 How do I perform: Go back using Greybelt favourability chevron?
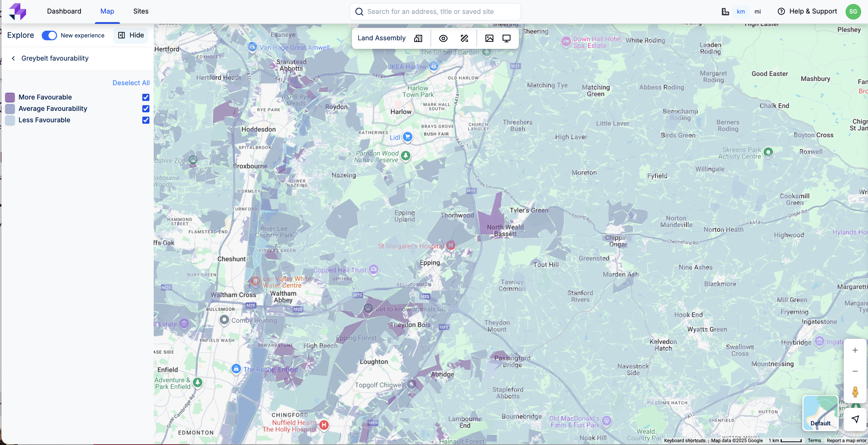pos(14,58)
